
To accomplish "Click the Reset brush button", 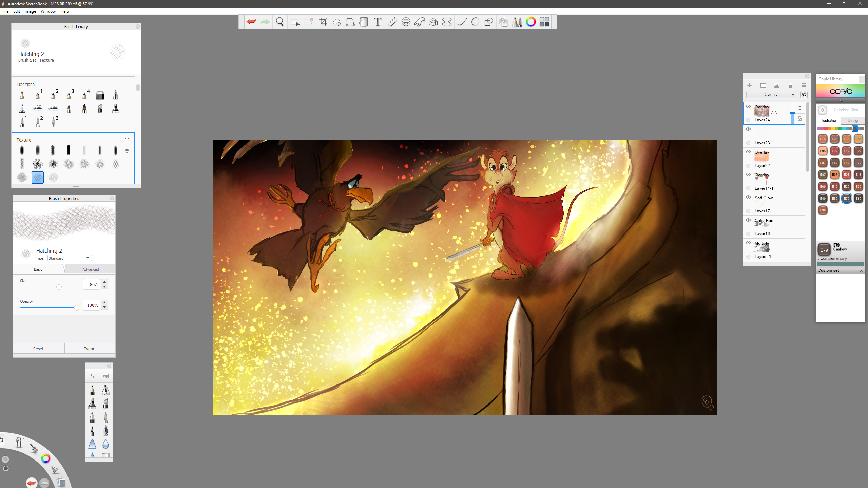I will point(38,349).
